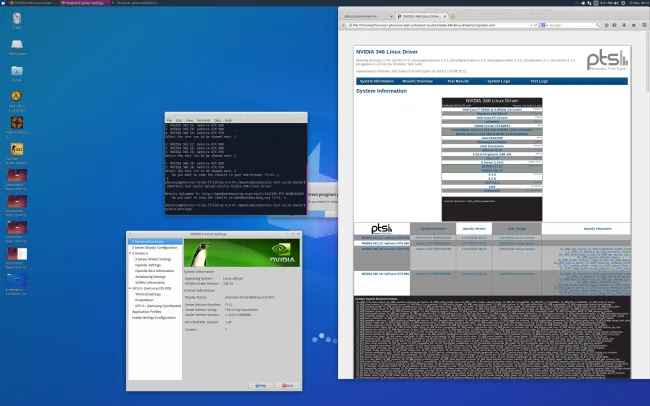
Task: Click the Firefox search box
Action: coord(572,25)
